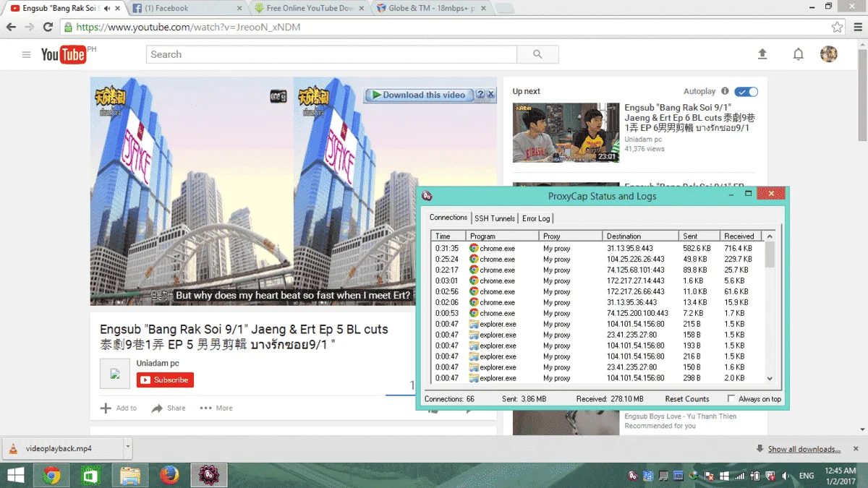This screenshot has width=868, height=488.
Task: Open the network signal tray icon
Action: coord(740,476)
